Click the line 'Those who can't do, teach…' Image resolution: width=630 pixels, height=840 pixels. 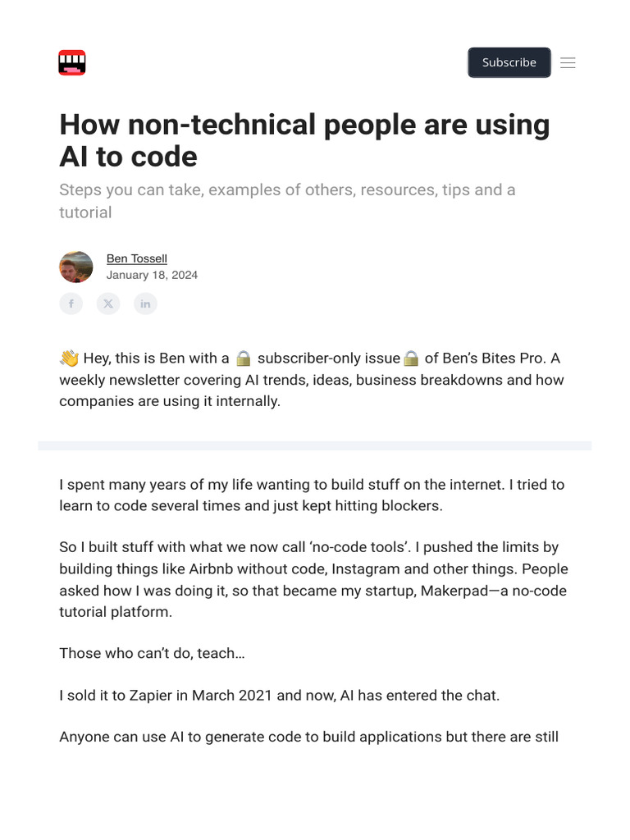pyautogui.click(x=152, y=654)
